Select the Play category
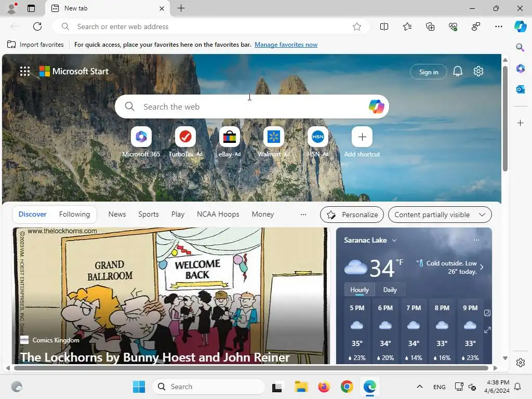The image size is (532, 399). point(178,214)
